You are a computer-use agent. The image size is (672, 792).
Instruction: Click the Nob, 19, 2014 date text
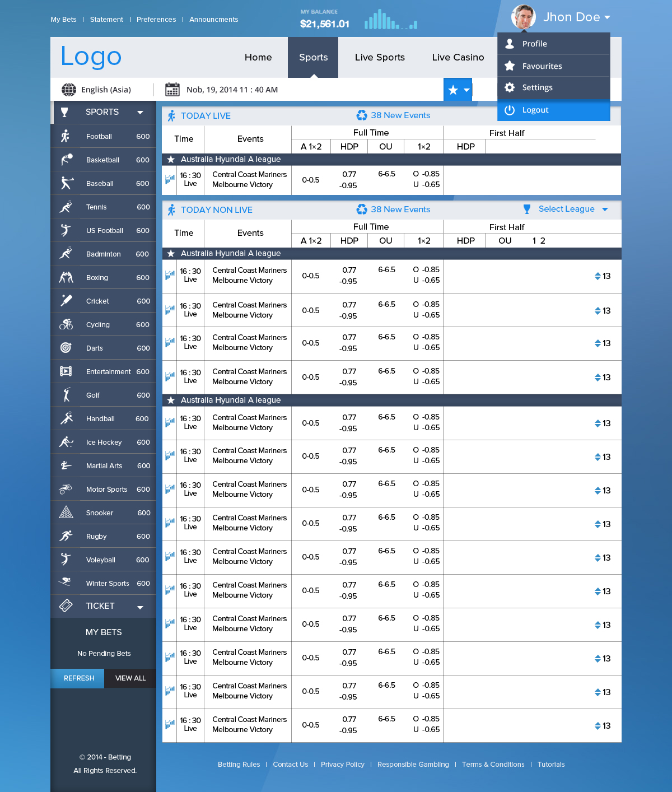tap(232, 90)
